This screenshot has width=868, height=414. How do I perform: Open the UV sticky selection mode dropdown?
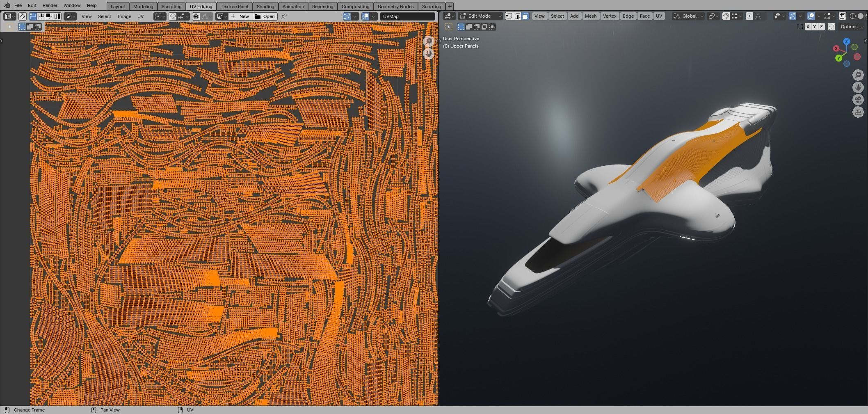click(x=70, y=16)
